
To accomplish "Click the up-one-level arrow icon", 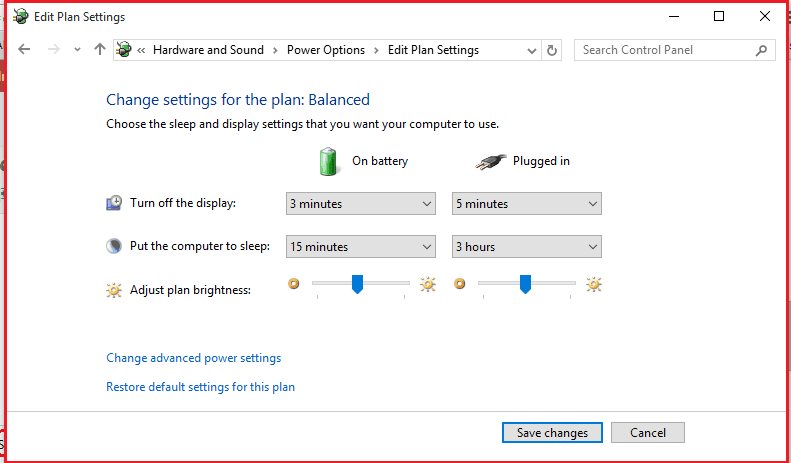I will (x=100, y=49).
